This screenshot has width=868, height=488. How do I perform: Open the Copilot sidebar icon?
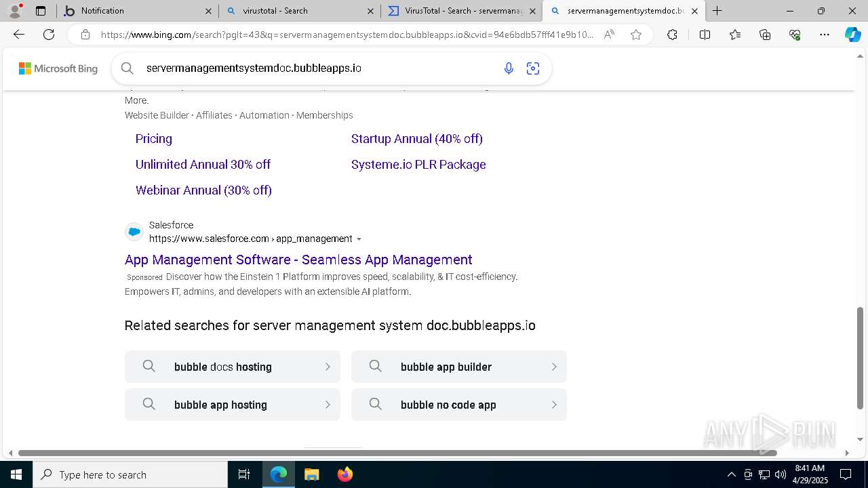point(852,35)
